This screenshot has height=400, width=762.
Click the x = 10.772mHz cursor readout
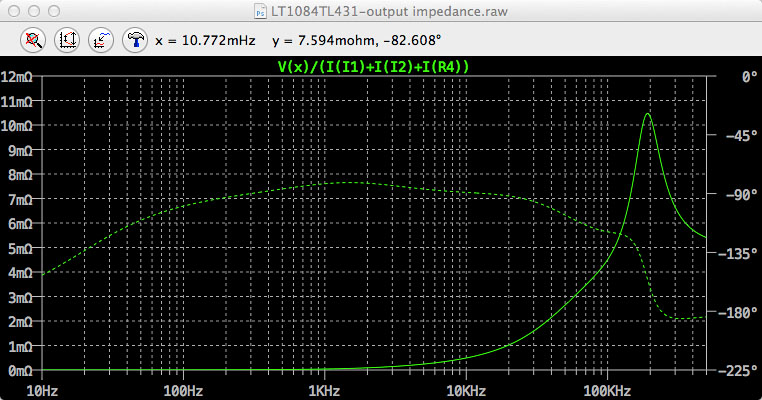pyautogui.click(x=205, y=40)
